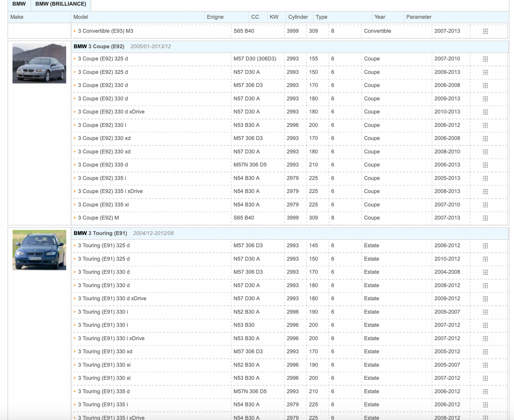Image resolution: width=514 pixels, height=420 pixels.
Task: Open the blue 3 Touring (E91) car thumbnail
Action: tap(39, 250)
